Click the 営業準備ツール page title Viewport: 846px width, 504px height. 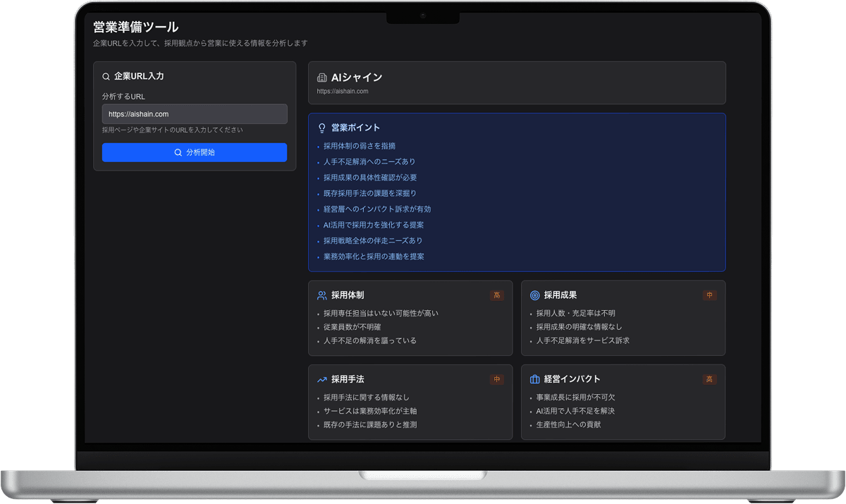(136, 27)
